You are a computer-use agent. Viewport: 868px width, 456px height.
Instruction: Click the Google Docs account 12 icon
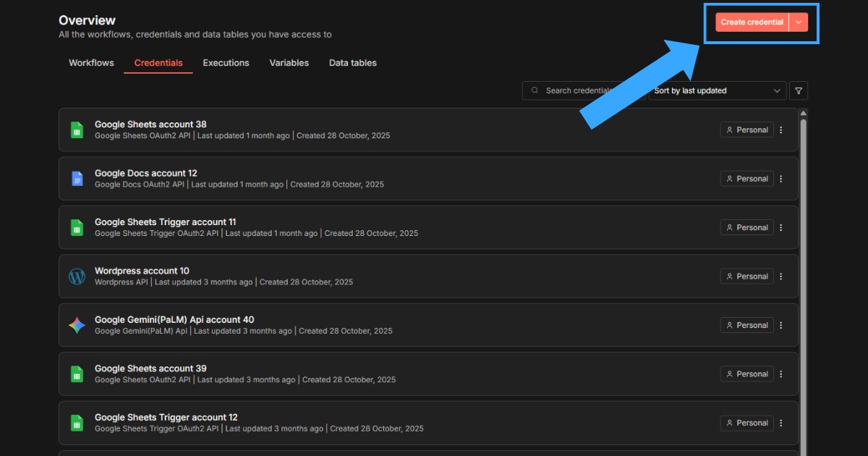77,179
